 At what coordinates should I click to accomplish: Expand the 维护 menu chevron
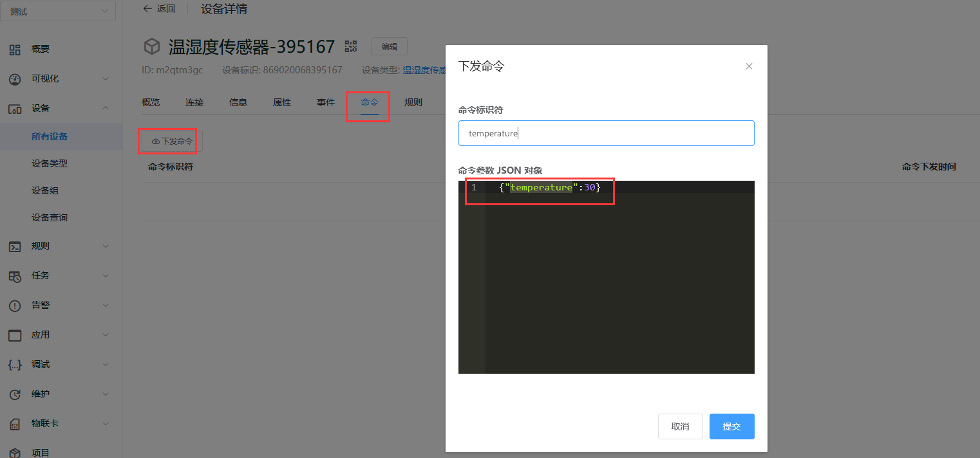point(106,394)
